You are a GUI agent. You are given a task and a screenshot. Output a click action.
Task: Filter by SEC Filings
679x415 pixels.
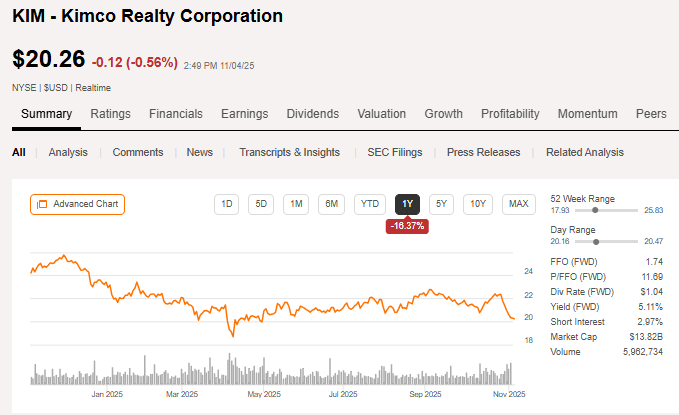[x=393, y=152]
